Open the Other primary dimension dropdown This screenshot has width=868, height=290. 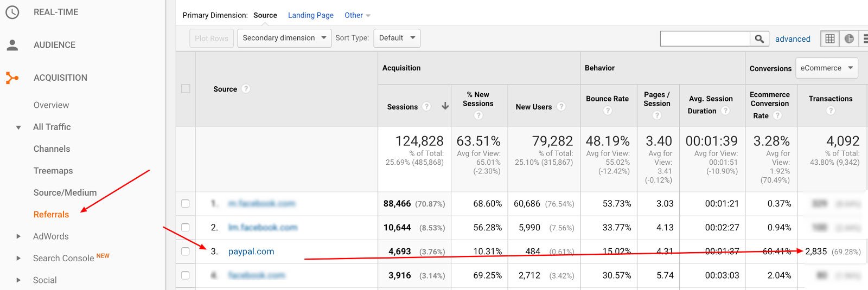tap(358, 15)
